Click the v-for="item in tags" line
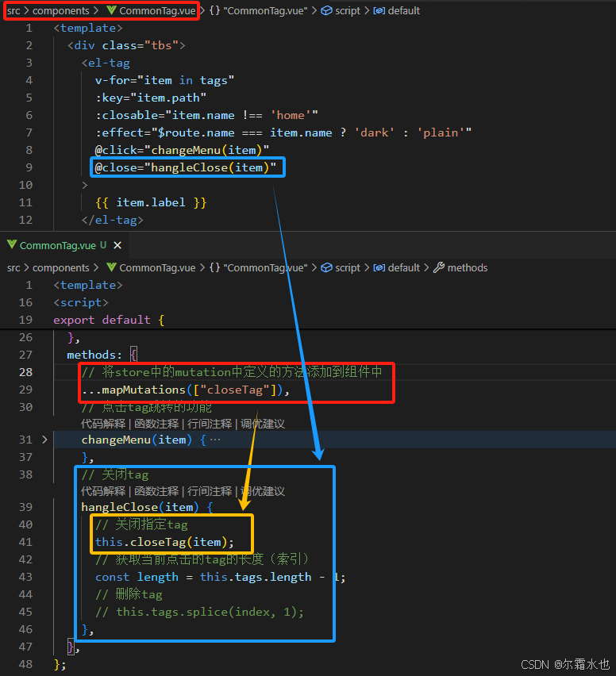616x676 pixels. coord(165,80)
